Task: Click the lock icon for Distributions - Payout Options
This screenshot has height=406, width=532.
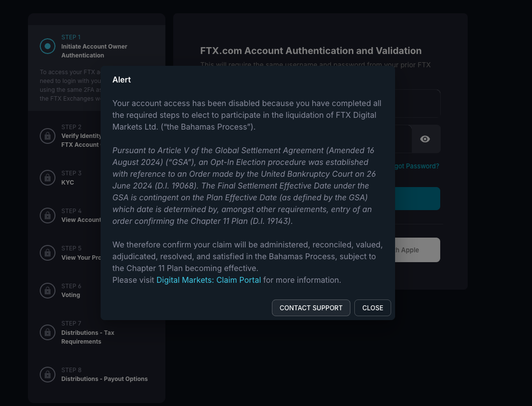Action: click(48, 375)
